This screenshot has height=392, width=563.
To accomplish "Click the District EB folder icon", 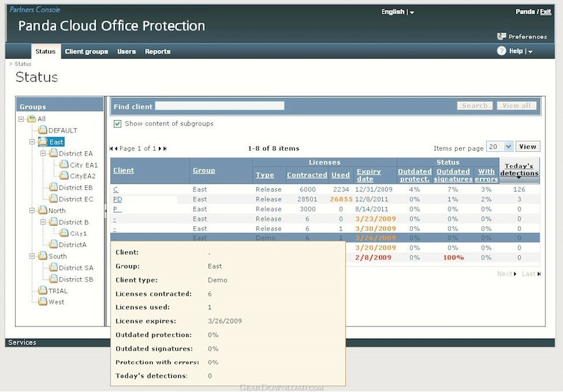I will tap(53, 187).
